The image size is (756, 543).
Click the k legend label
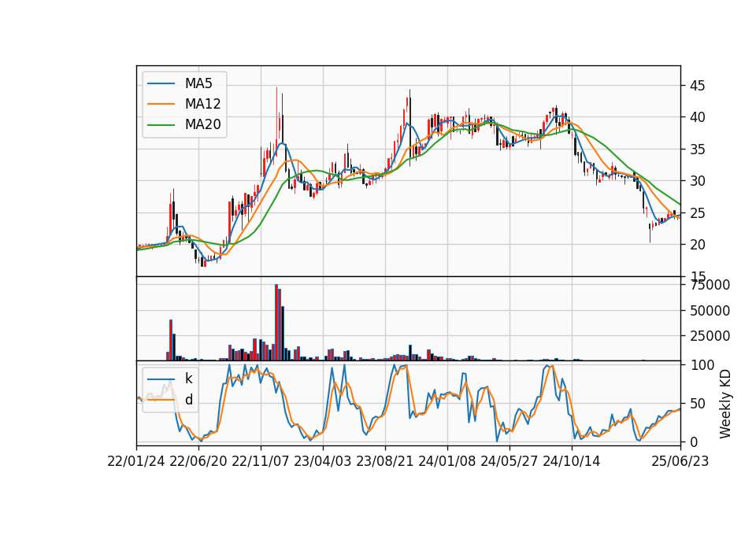point(188,379)
